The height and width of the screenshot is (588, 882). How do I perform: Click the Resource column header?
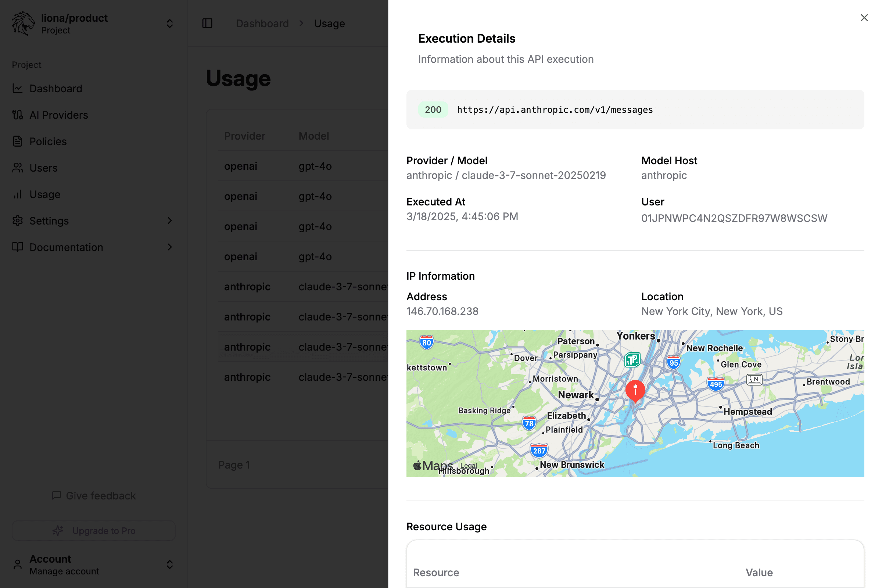click(x=436, y=572)
